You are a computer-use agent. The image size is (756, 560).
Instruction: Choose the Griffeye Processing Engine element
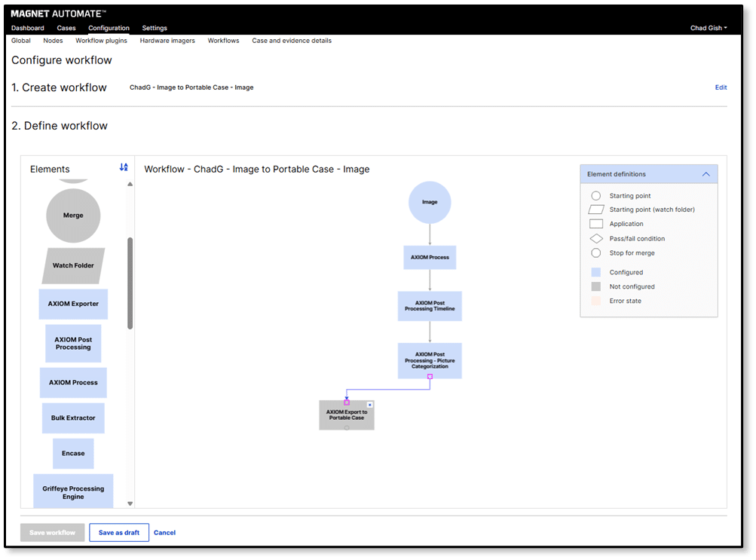pyautogui.click(x=73, y=491)
